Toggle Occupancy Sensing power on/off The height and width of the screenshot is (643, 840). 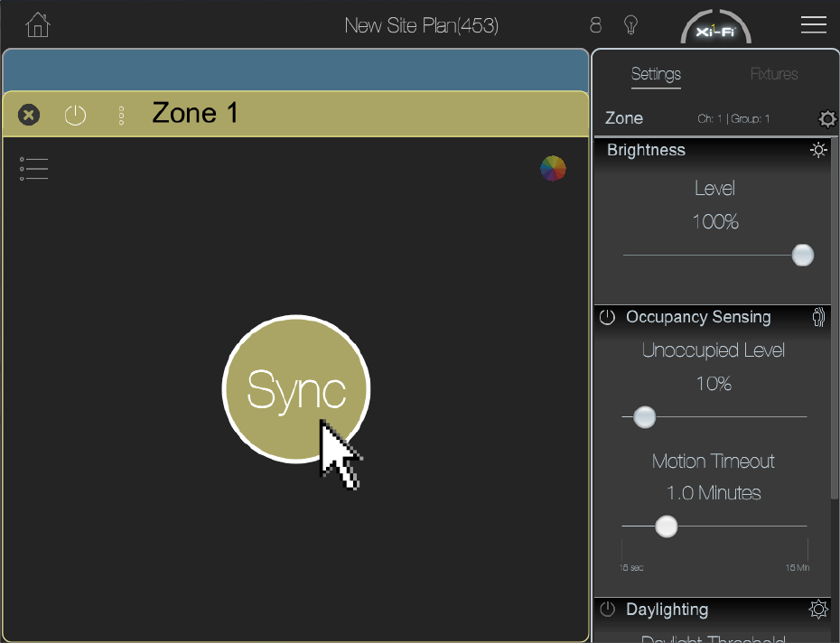607,317
